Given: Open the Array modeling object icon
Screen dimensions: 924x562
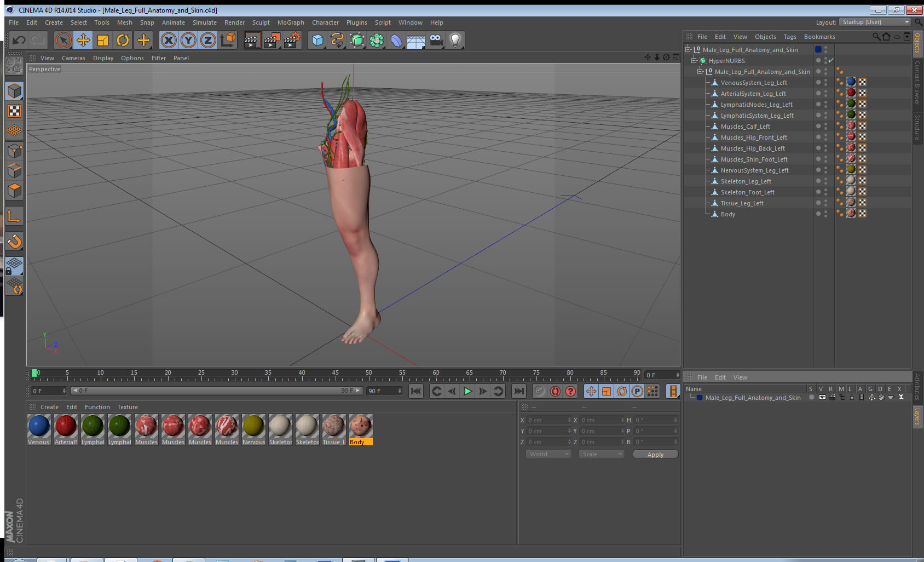Looking at the screenshot, I should coord(377,40).
